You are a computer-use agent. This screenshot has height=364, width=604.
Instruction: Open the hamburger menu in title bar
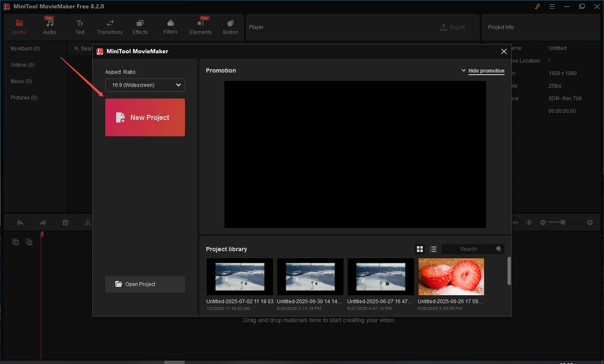coord(552,6)
